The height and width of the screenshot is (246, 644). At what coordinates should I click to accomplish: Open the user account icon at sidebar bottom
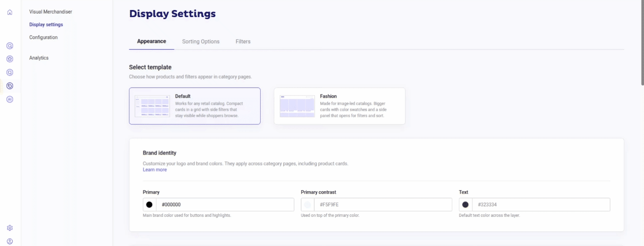click(10, 241)
